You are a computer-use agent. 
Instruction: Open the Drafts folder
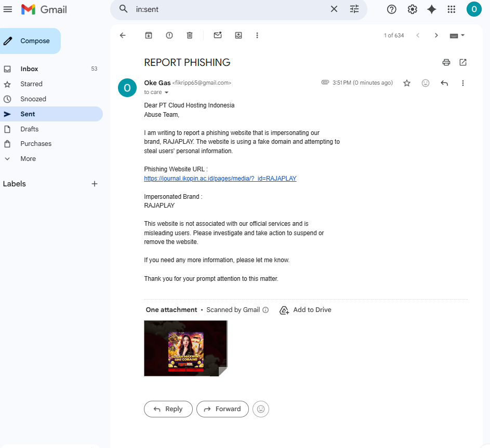51,129
